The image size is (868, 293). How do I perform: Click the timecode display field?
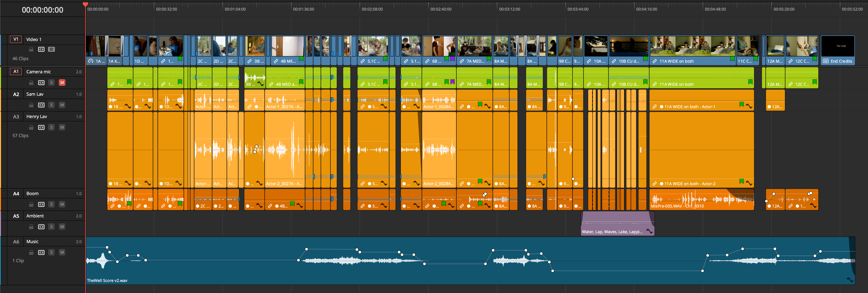pos(42,10)
